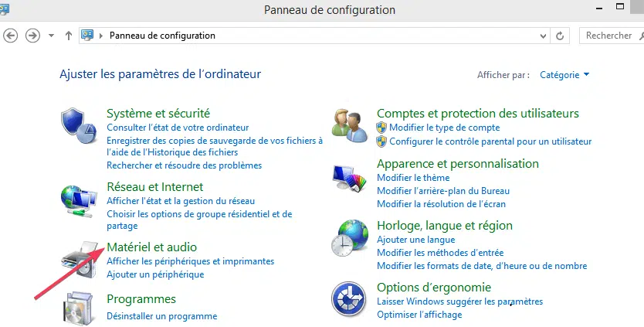Open Ajouter un périphérique link
Viewport: 644px width, 327px height.
click(x=155, y=274)
